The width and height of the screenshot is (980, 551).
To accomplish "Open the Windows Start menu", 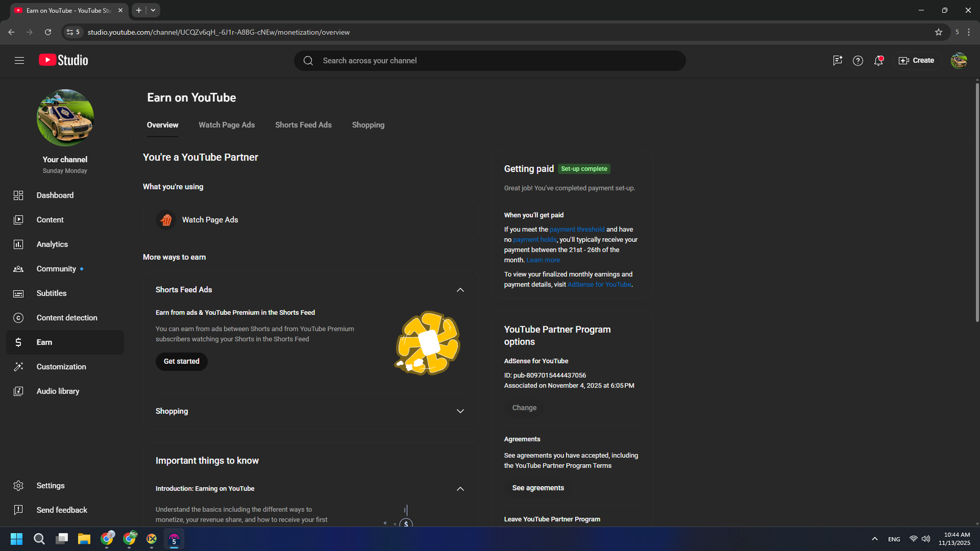I will (17, 539).
